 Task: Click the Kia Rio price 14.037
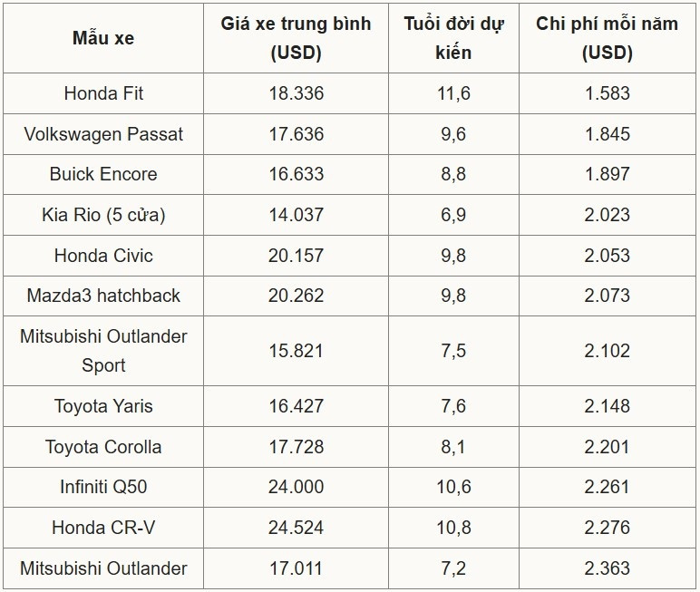click(296, 215)
